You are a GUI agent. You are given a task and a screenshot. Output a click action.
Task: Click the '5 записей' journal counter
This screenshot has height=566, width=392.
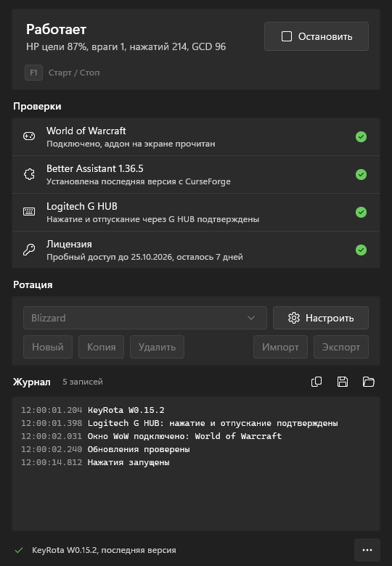[83, 382]
